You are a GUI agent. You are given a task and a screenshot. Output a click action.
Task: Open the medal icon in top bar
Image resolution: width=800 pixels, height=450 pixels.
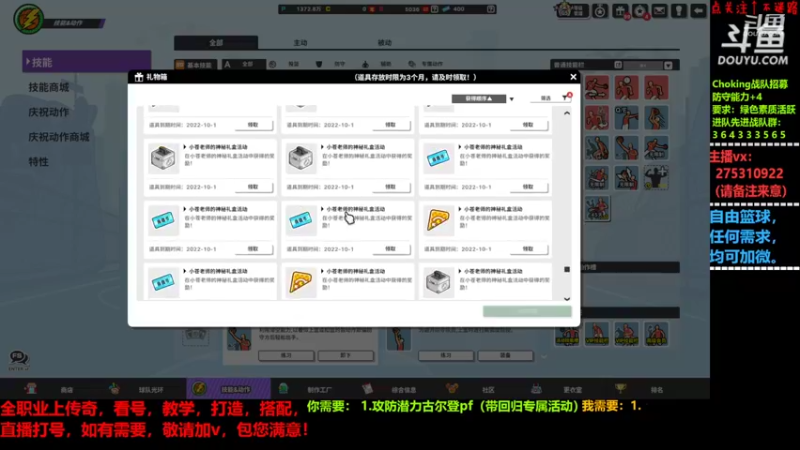click(x=600, y=11)
